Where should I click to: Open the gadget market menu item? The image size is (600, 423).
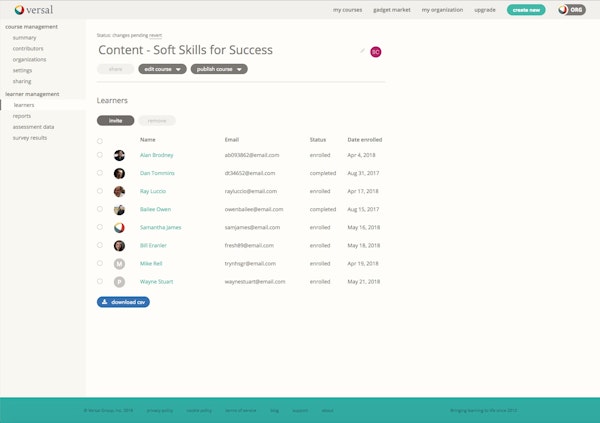coord(392,10)
